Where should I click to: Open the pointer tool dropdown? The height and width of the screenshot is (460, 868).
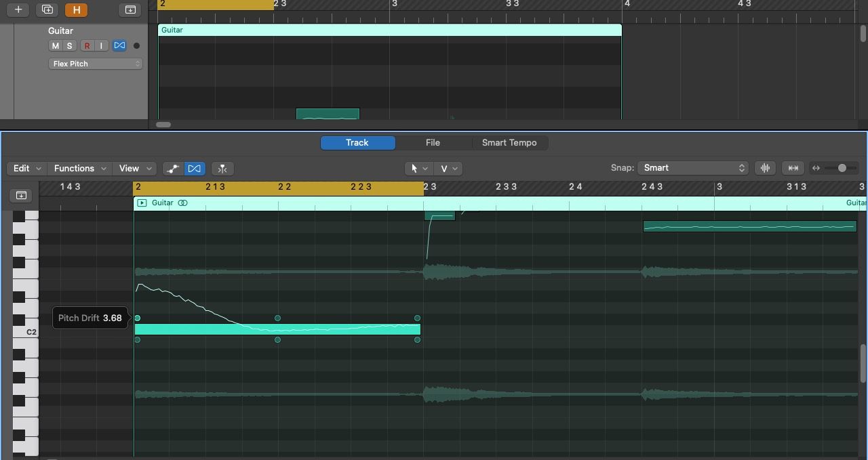[418, 168]
